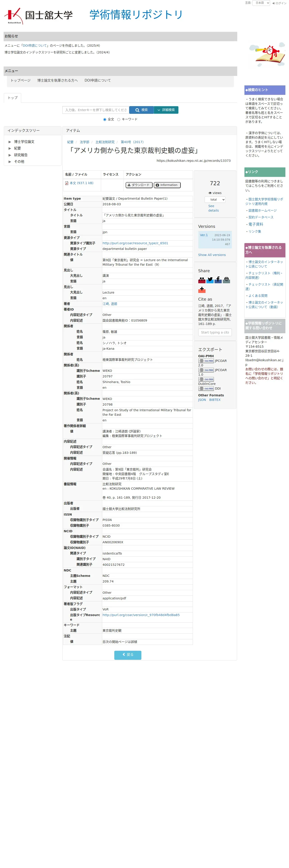Focus the citation style input field

215,333
